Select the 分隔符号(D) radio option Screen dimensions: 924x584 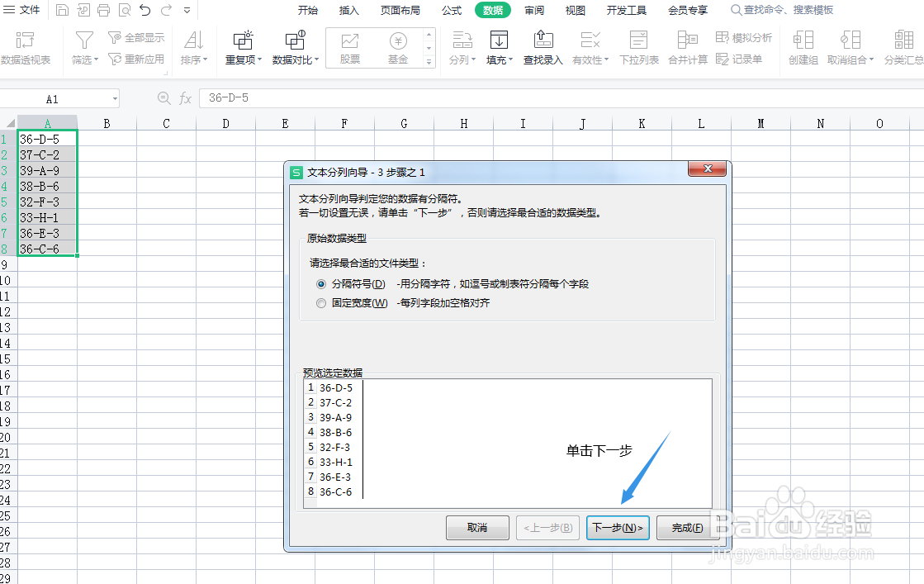pyautogui.click(x=321, y=284)
